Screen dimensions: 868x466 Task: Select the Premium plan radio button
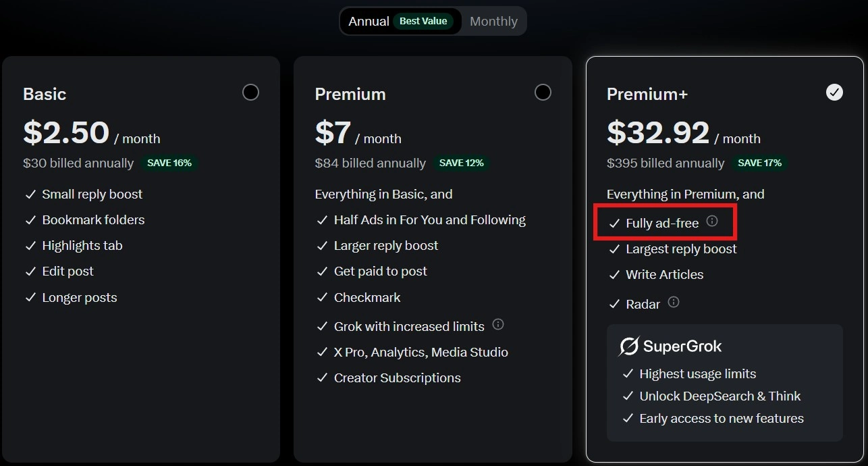tap(543, 92)
